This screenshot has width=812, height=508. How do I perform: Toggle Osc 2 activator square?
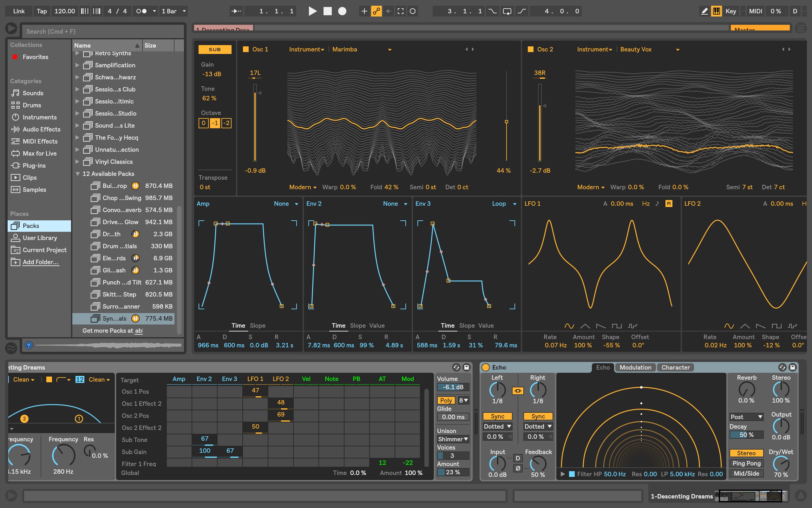tap(530, 49)
